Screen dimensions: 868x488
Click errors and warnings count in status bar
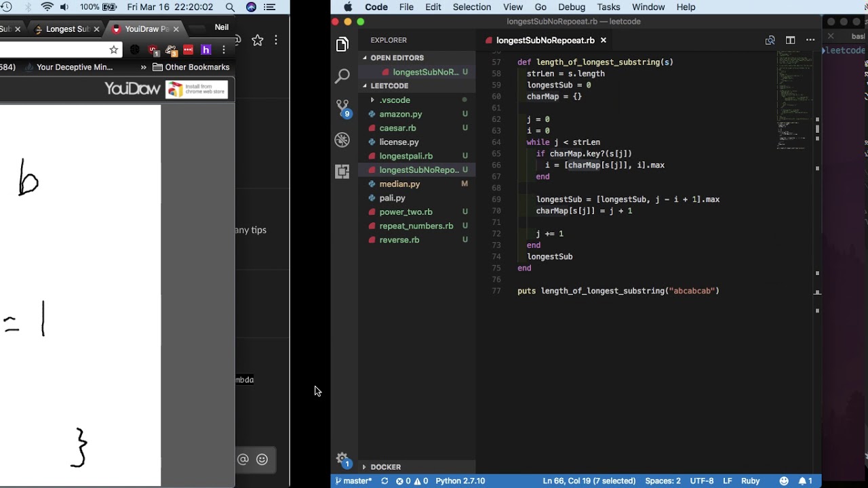tap(412, 481)
